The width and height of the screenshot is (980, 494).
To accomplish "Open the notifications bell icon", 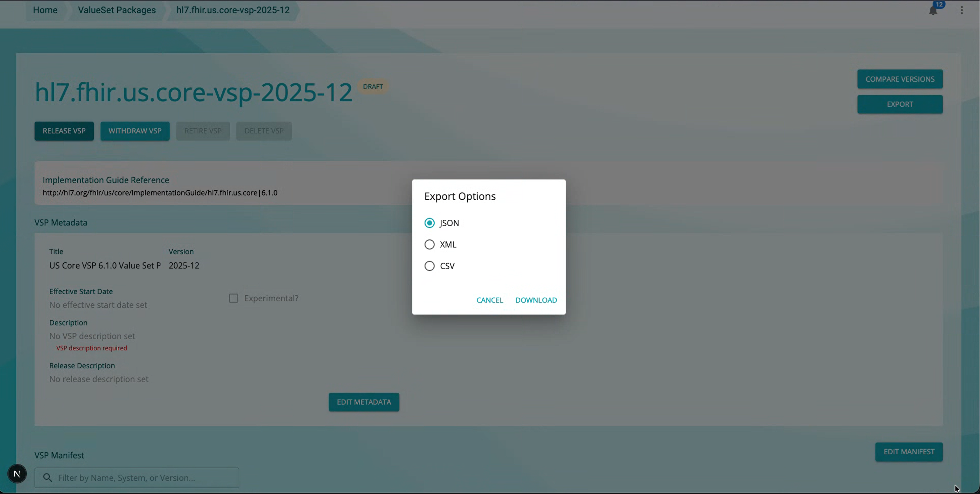I will pyautogui.click(x=933, y=10).
